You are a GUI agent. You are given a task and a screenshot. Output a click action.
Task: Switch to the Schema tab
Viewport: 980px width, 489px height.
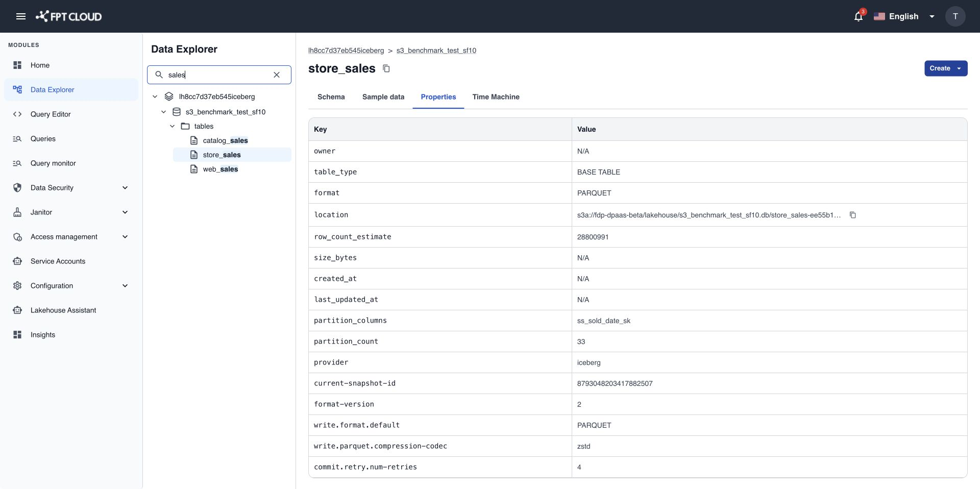331,97
